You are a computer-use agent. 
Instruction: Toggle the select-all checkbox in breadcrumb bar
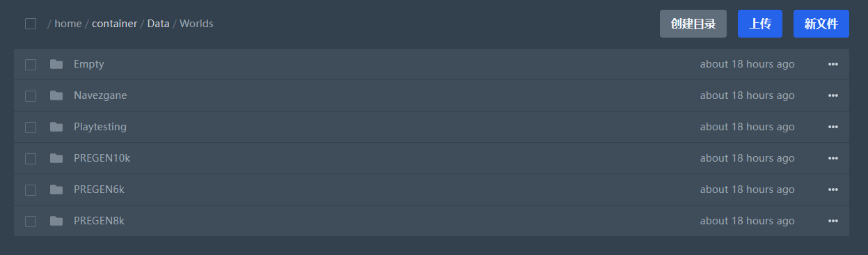[31, 24]
